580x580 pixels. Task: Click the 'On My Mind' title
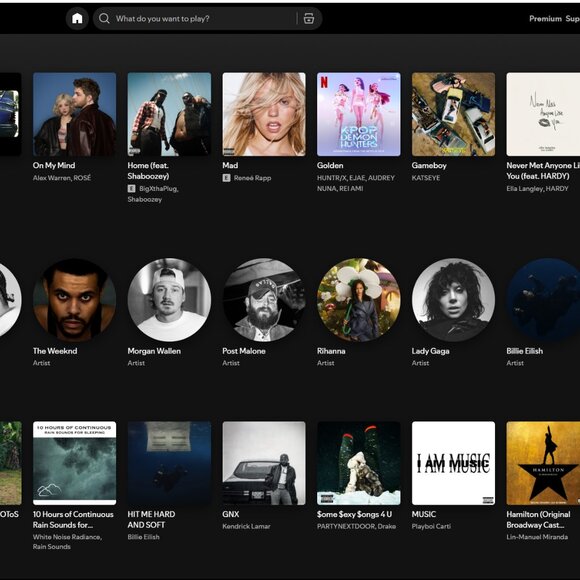[54, 165]
